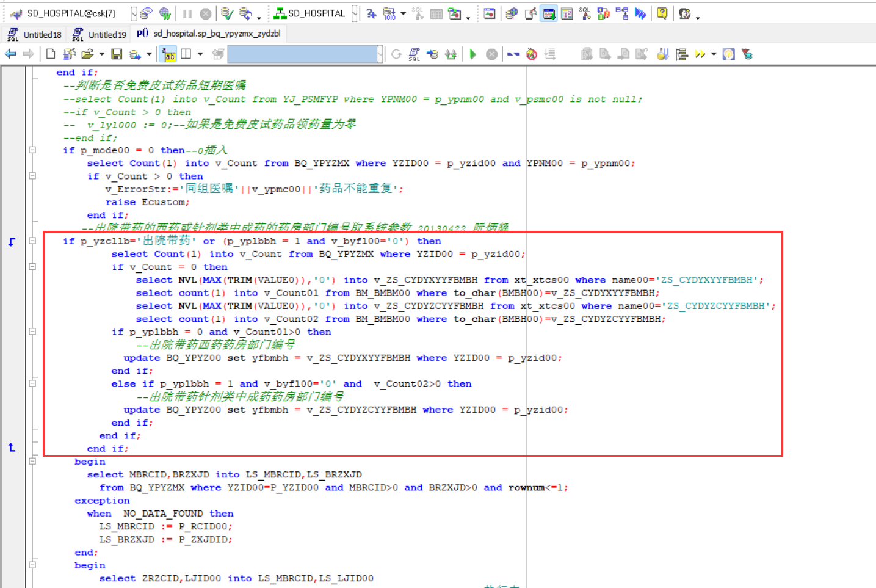Click the grey circular refresh icon
This screenshot has width=876, height=588.
pyautogui.click(x=396, y=54)
